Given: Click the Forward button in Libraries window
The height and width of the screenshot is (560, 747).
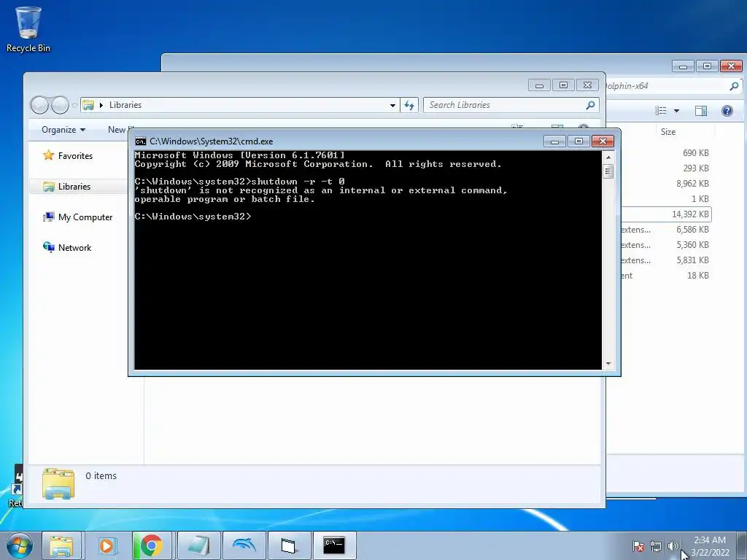Looking at the screenshot, I should click(x=60, y=105).
